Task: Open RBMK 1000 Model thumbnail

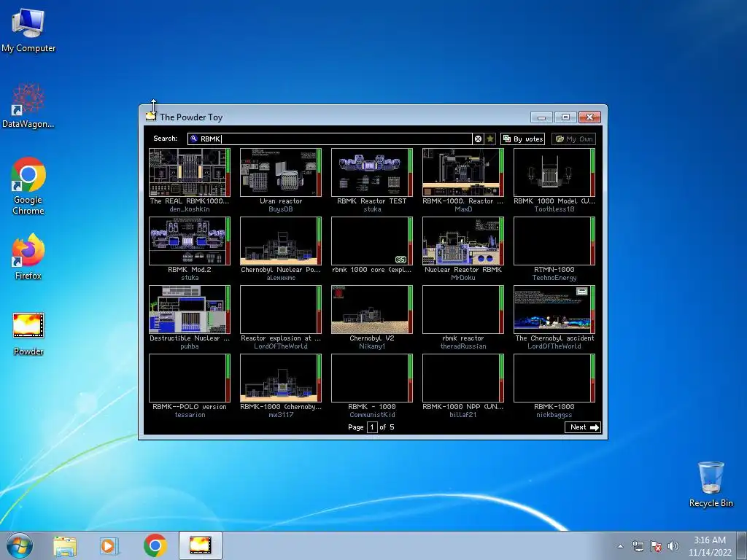Action: (x=554, y=172)
